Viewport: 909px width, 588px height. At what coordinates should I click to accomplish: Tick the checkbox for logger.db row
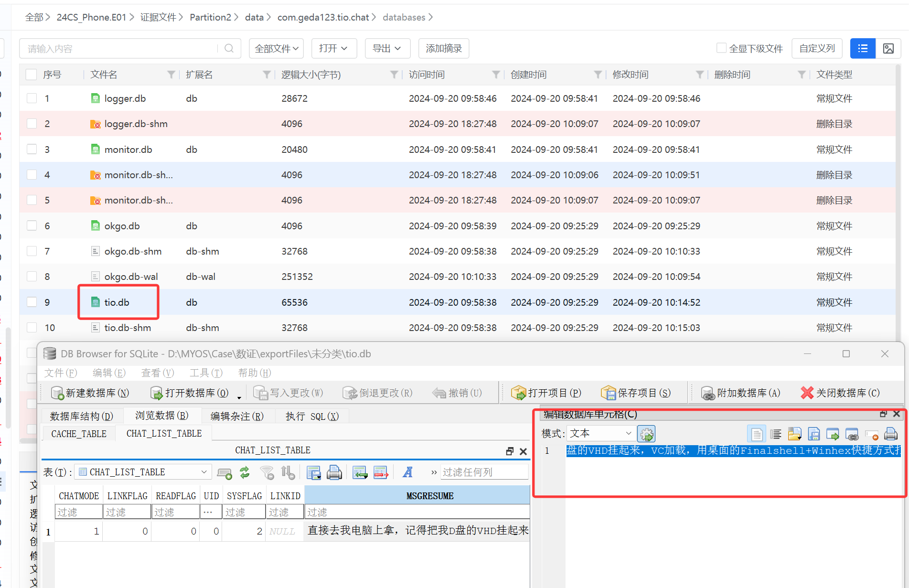(x=32, y=98)
